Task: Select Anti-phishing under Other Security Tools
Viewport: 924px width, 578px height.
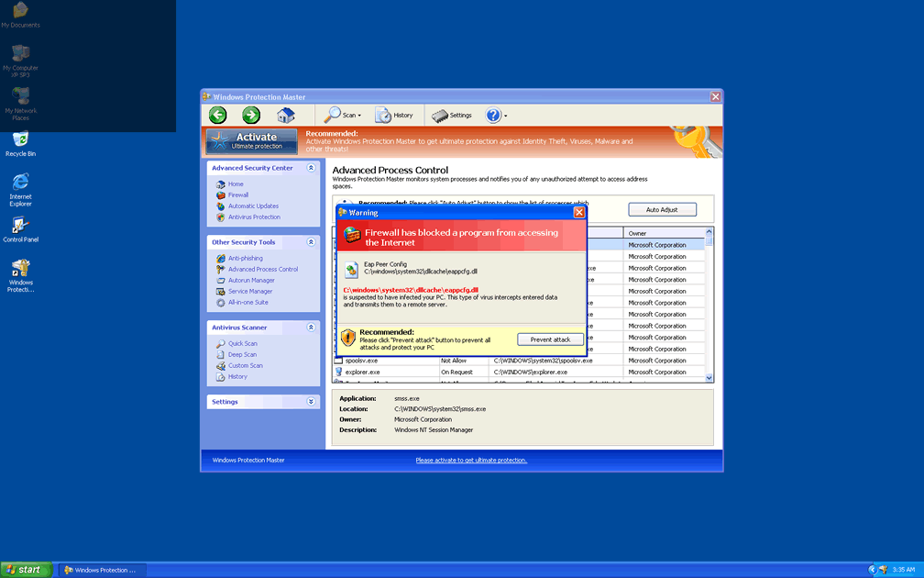Action: click(245, 259)
